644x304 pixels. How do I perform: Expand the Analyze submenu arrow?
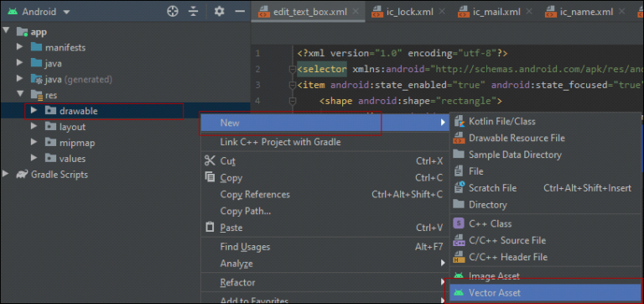pos(443,263)
